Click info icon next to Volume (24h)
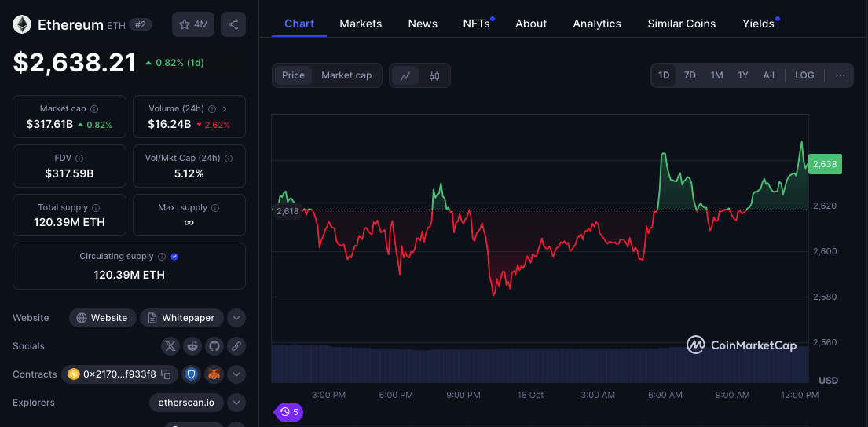Viewport: 868px width, 427px height. click(212, 109)
